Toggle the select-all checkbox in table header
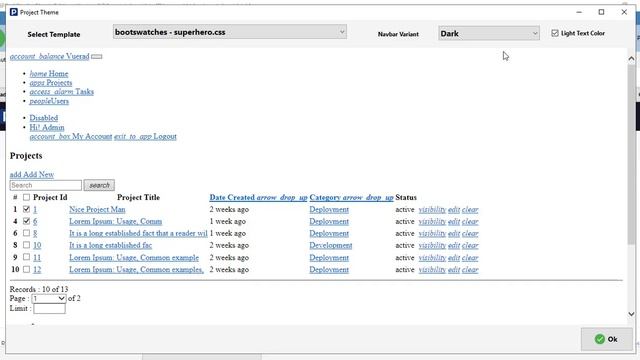The width and height of the screenshot is (640, 360). click(x=27, y=198)
